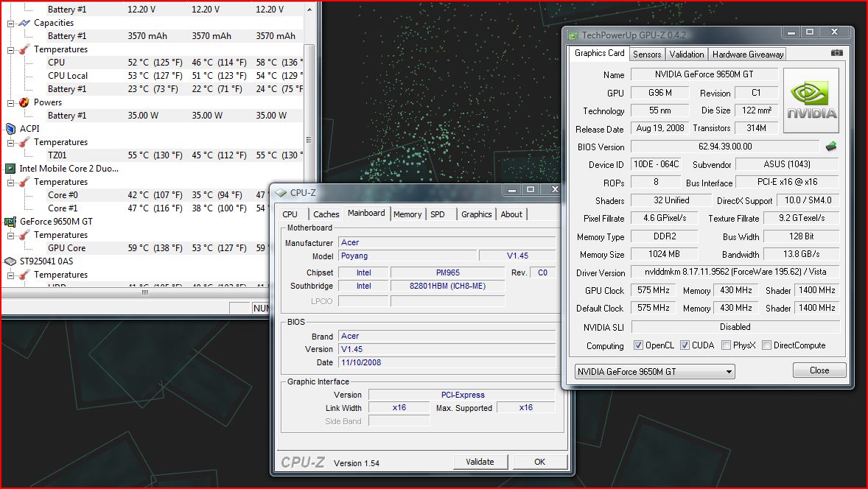Select the Mainboard tab in CPU-Z
The image size is (868, 489).
(366, 213)
